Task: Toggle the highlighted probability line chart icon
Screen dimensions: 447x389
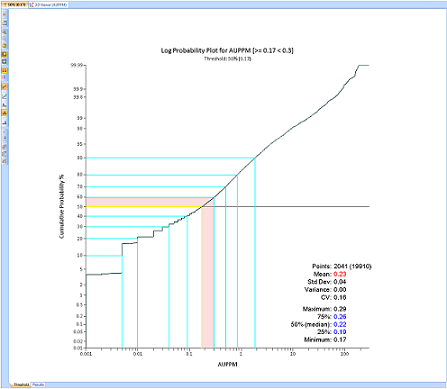Action: (4, 87)
